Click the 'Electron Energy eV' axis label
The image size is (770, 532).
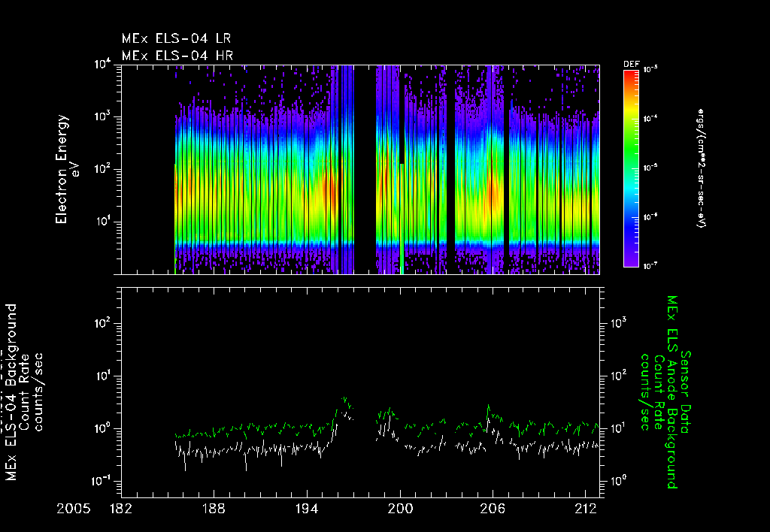(x=67, y=169)
